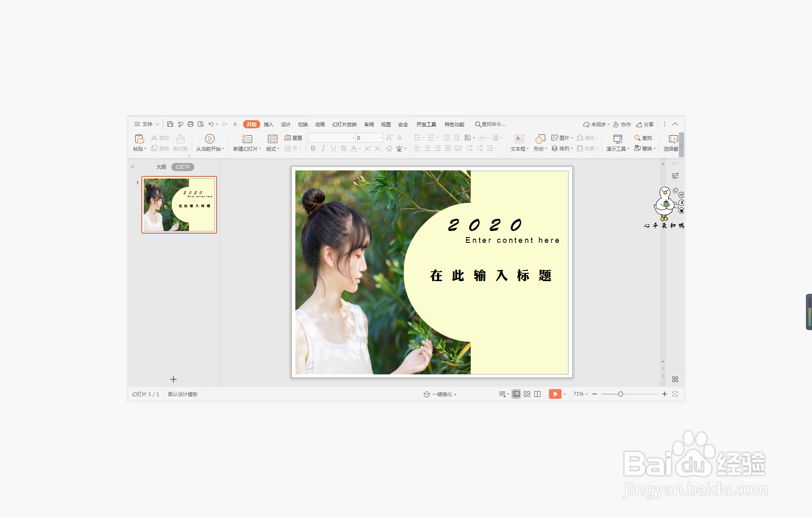Click the fit-to-window icon in status bar
The width and height of the screenshot is (812, 517).
675,394
